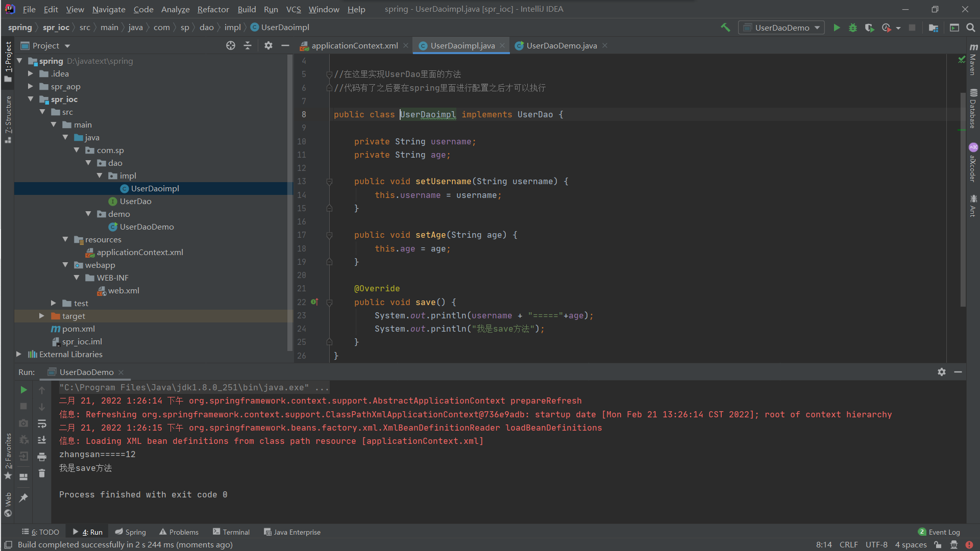
Task: Clear console with trash icon
Action: [x=42, y=473]
